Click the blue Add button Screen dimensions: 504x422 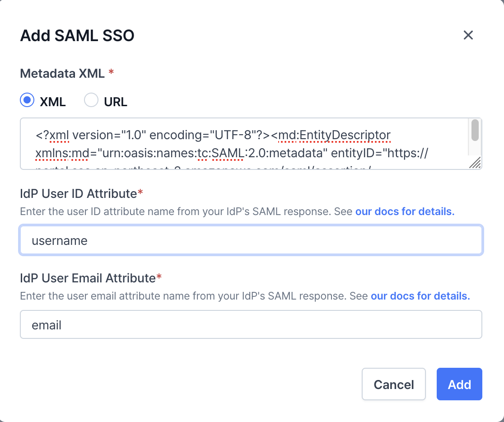459,384
